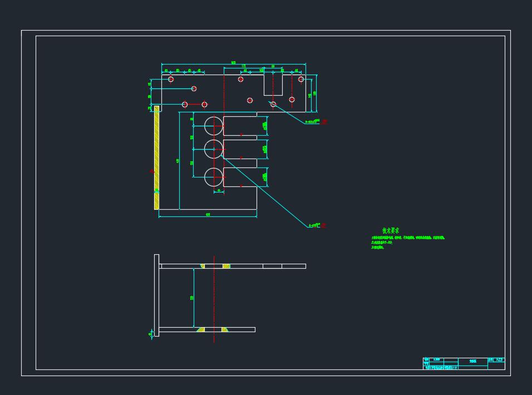The height and width of the screenshot is (395, 532).
Task: Select the vertical dimension between side view plates
Action: pos(193,298)
